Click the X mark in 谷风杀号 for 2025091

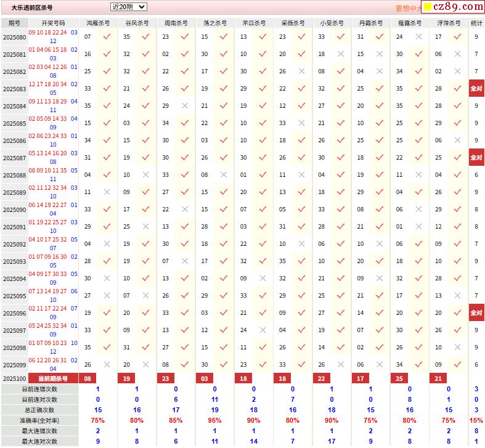[x=145, y=227]
